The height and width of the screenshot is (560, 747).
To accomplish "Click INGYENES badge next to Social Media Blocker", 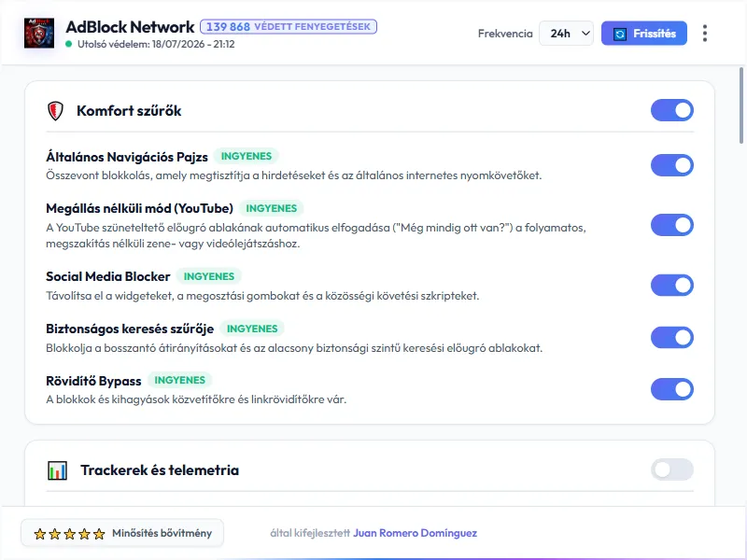I will tap(209, 276).
